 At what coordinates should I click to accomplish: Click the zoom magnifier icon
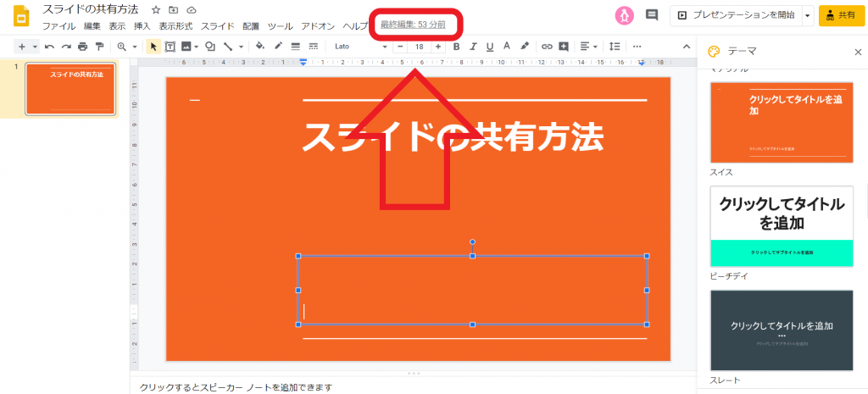(122, 47)
